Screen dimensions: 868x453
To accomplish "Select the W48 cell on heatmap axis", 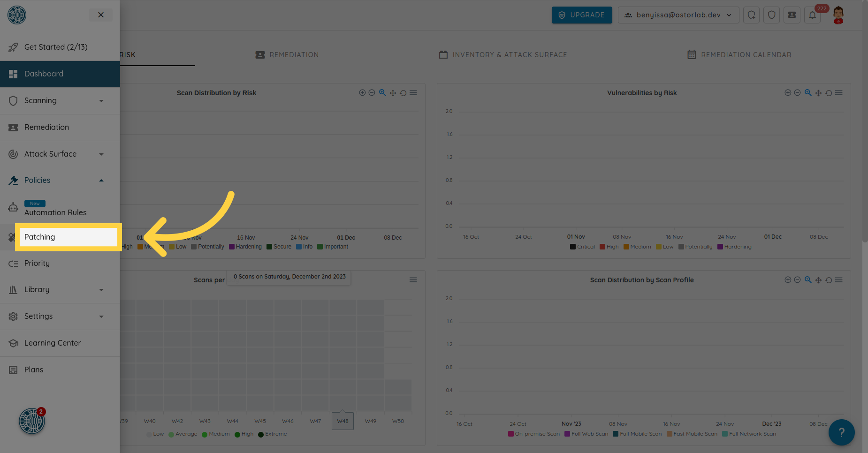I will tap(343, 421).
